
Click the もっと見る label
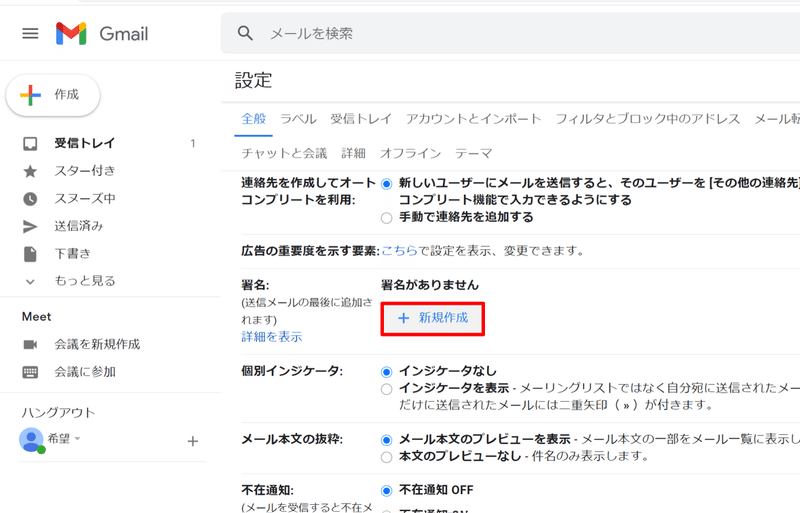point(85,281)
